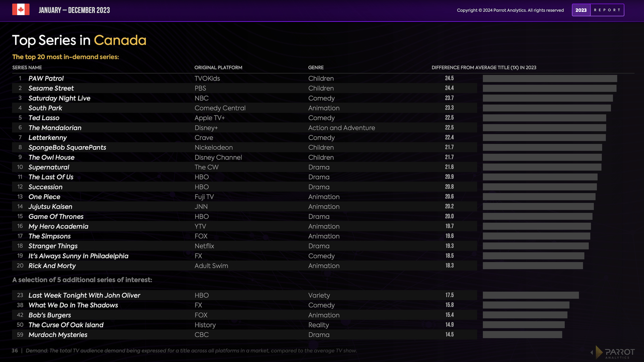Select The Curse Of Oak Island
The height and width of the screenshot is (362, 644).
(x=66, y=325)
